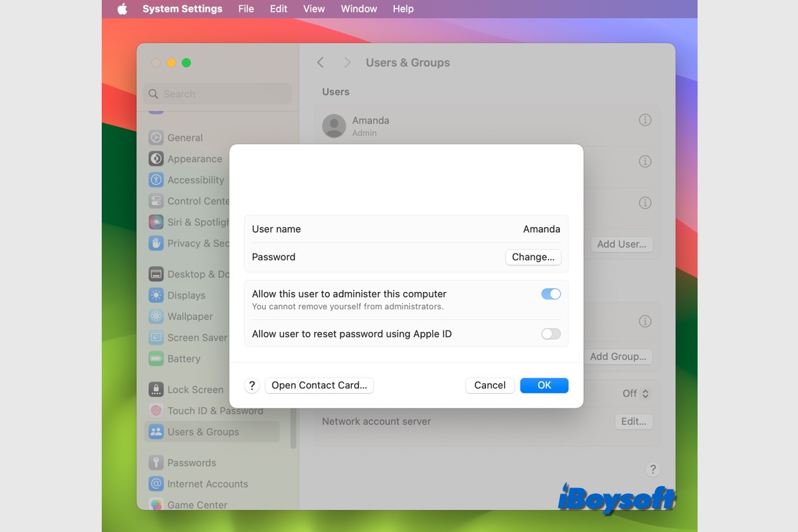Click the Screen Saver sidebar icon
The height and width of the screenshot is (532, 798).
click(x=156, y=337)
